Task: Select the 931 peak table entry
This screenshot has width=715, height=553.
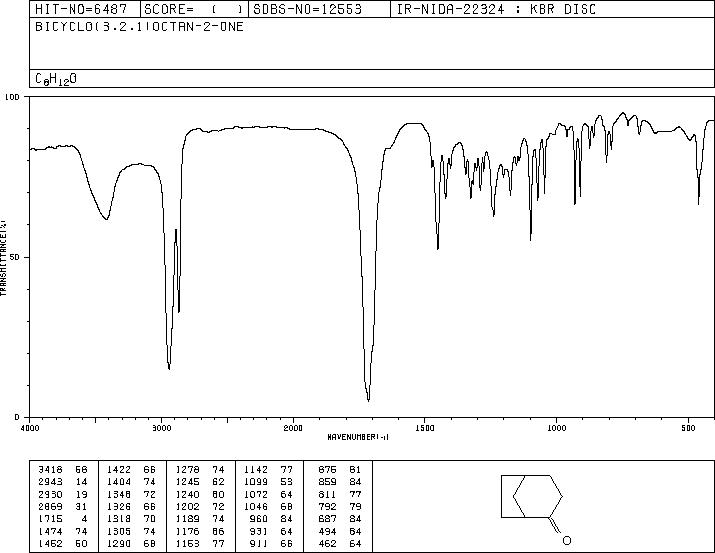Action: (x=272, y=532)
